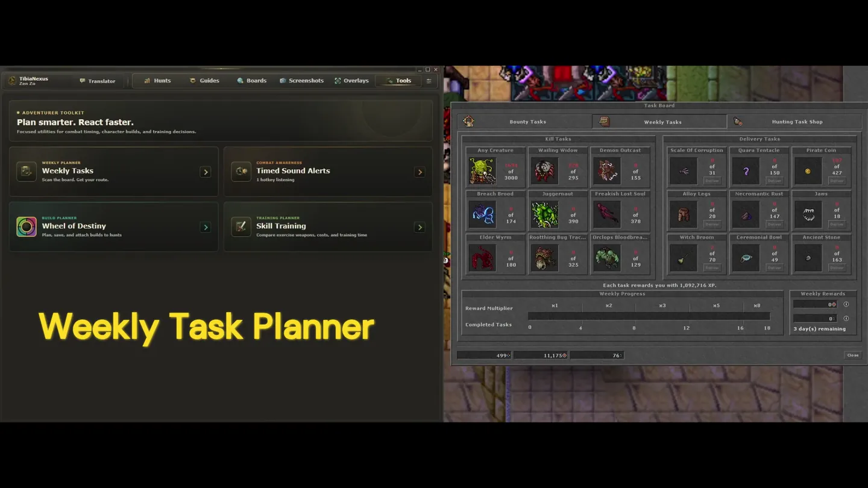Click the Witch Broom item image
This screenshot has height=488, width=868.
coord(684,258)
